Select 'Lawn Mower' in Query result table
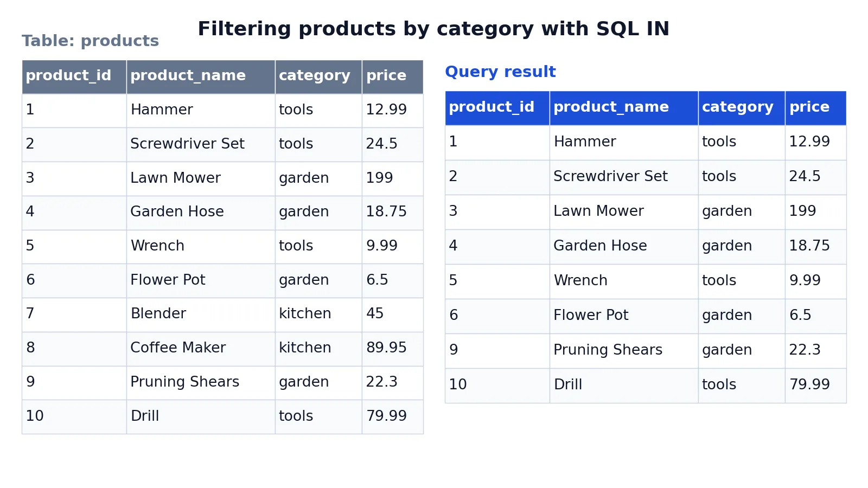Image resolution: width=868 pixels, height=488 pixels. click(624, 212)
